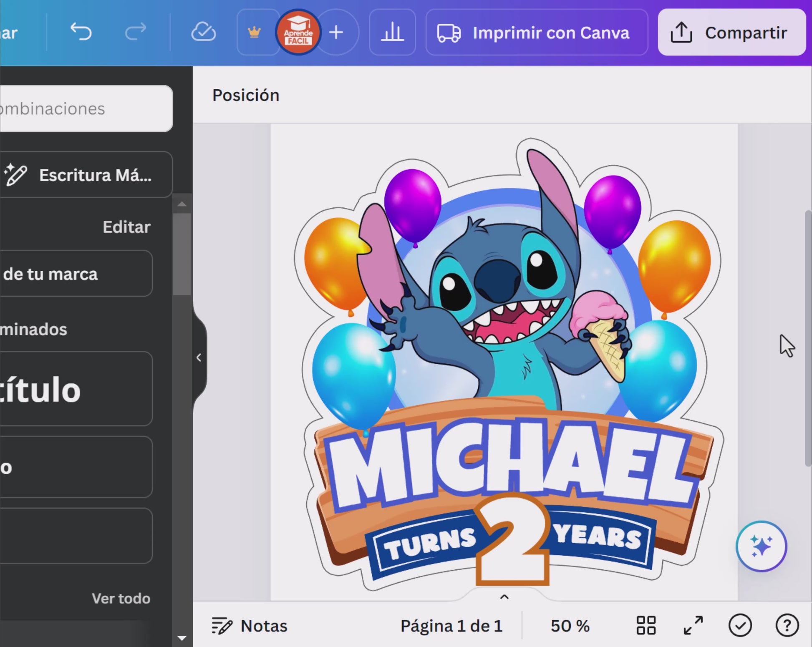
Task: Click the undo arrow icon
Action: coord(81,32)
